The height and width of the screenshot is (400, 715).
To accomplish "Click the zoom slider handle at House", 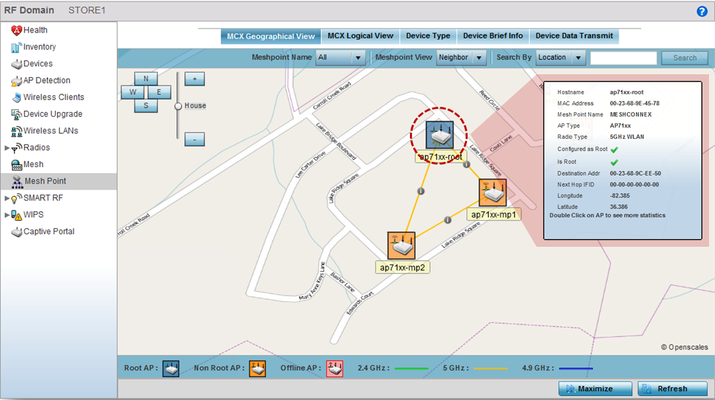I will click(x=178, y=106).
